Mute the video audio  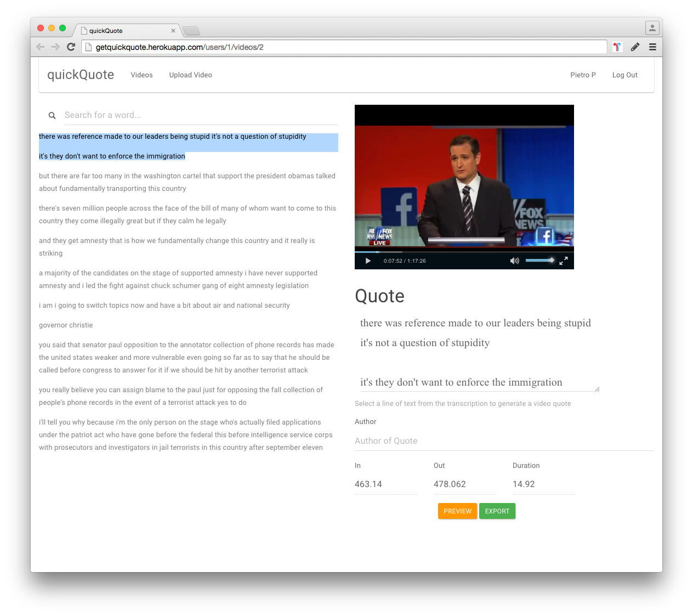click(514, 261)
